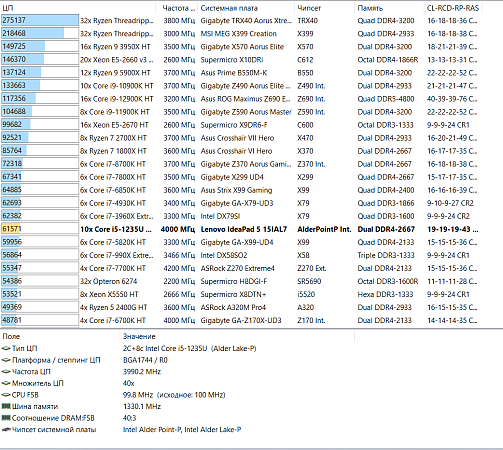Click the icon beside Чипсет системной платы
The image size is (503, 450).
(x=6, y=430)
